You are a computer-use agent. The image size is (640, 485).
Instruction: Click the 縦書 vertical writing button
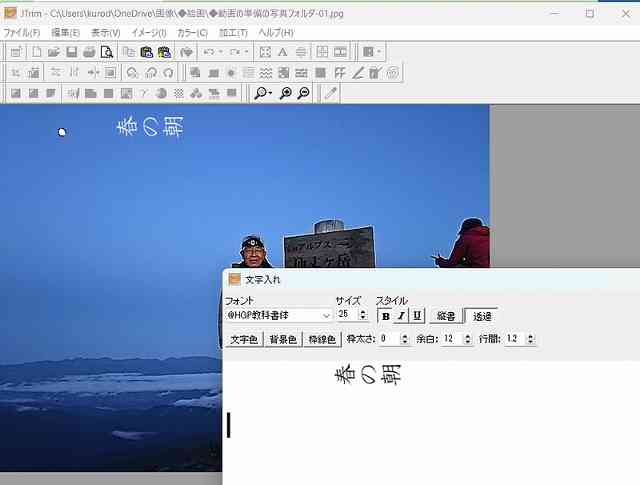[x=446, y=316]
